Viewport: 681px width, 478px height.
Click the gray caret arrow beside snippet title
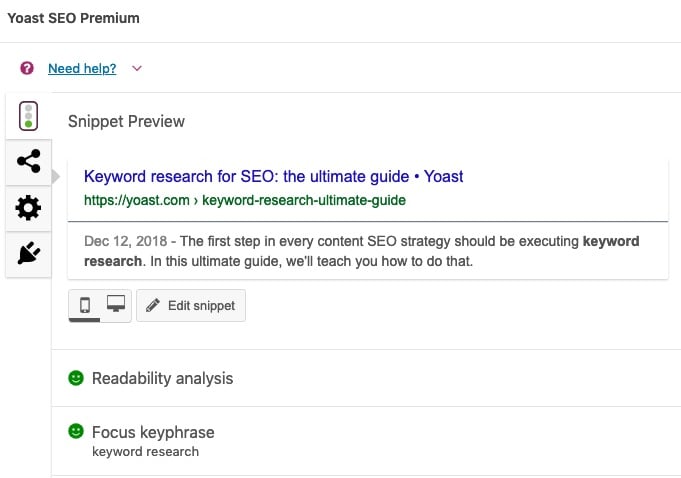[x=56, y=177]
